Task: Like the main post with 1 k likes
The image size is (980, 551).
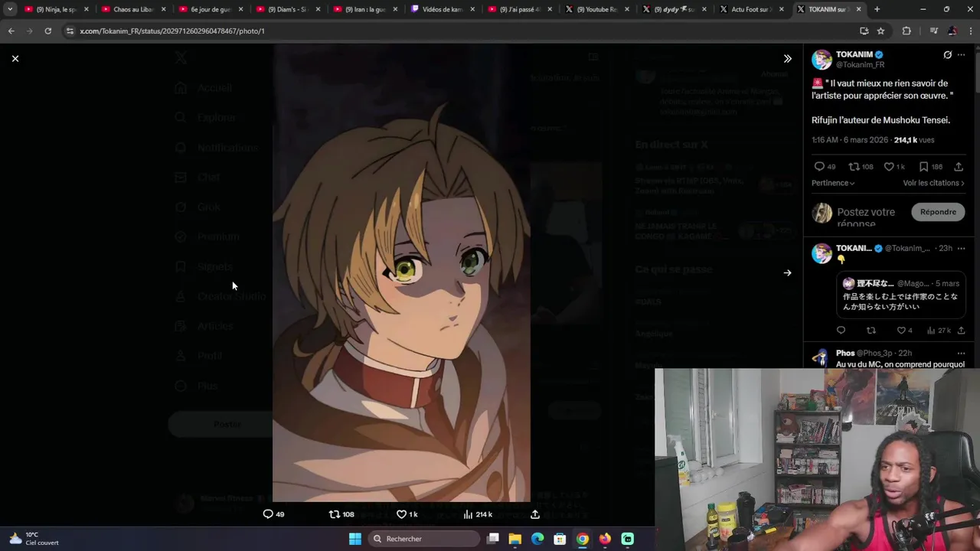Action: coord(894,166)
